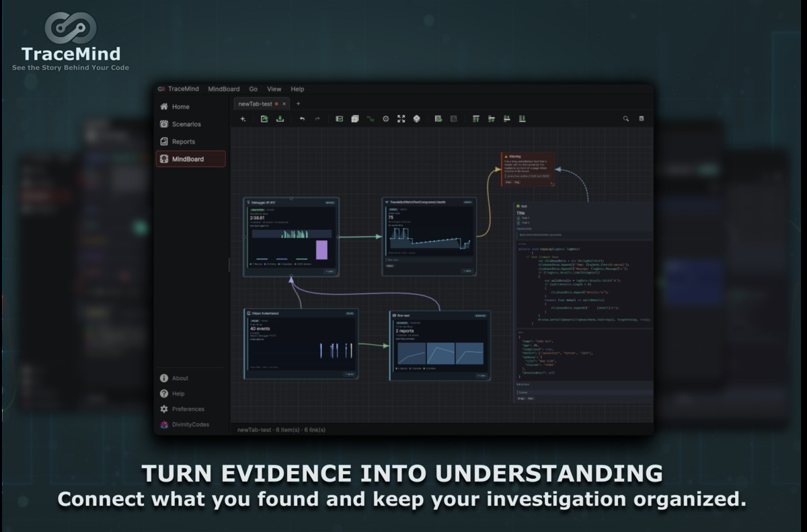Open the About entry in sidebar
The image size is (807, 532).
point(190,378)
